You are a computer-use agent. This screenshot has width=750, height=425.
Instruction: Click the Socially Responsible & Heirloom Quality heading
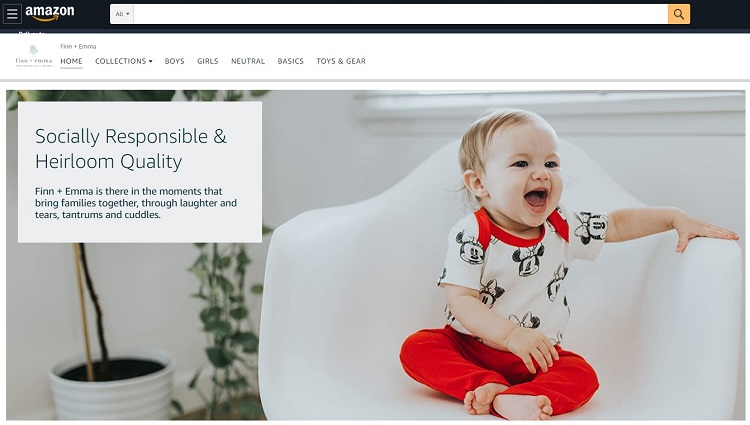(x=131, y=149)
